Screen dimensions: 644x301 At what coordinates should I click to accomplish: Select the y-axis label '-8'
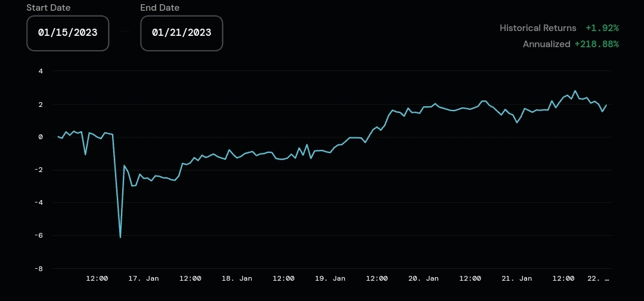pos(39,269)
